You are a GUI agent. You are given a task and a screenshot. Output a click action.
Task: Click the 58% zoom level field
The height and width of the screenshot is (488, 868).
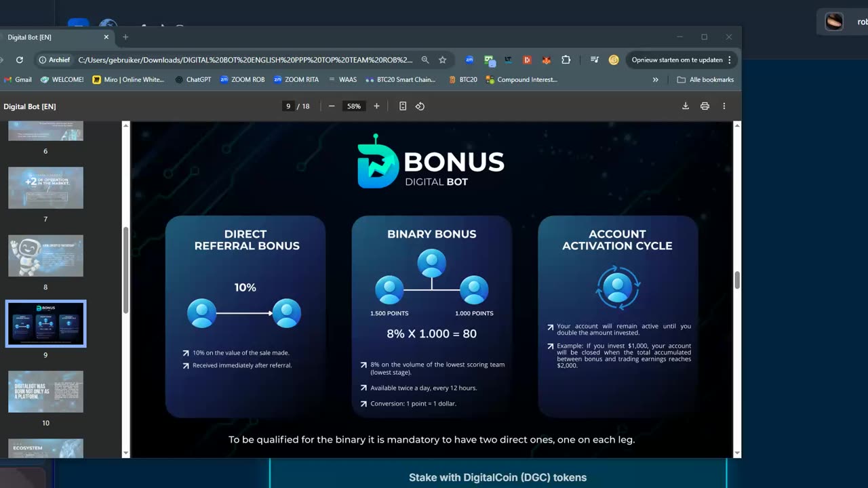(x=354, y=106)
